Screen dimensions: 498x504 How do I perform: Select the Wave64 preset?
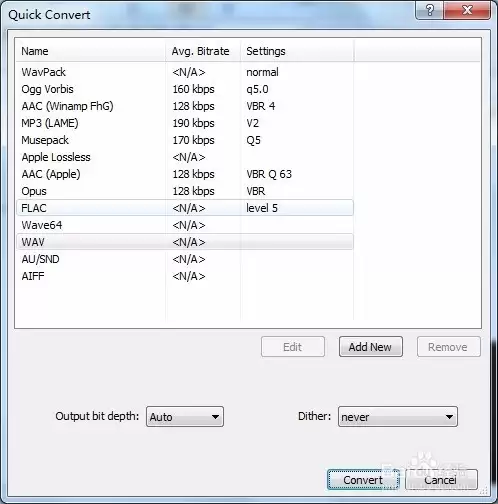click(185, 225)
